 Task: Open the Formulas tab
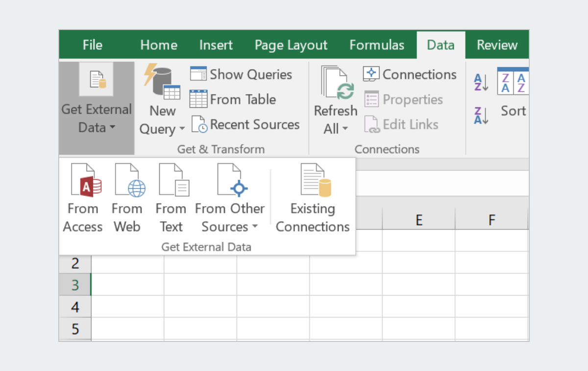[377, 45]
